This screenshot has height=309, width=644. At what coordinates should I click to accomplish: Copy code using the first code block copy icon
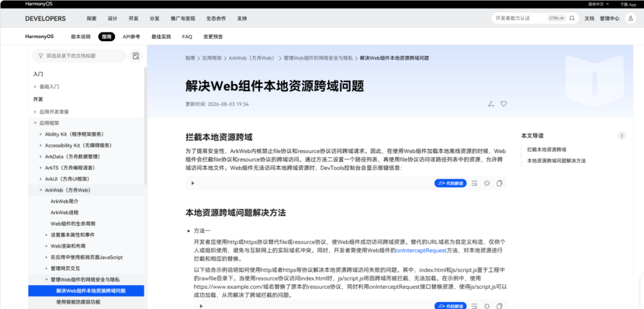click(x=500, y=183)
